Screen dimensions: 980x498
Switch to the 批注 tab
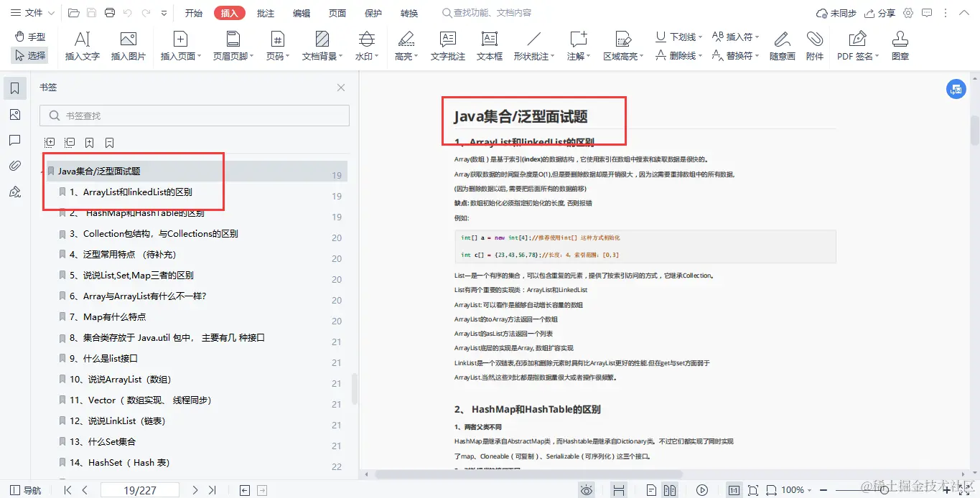click(265, 12)
